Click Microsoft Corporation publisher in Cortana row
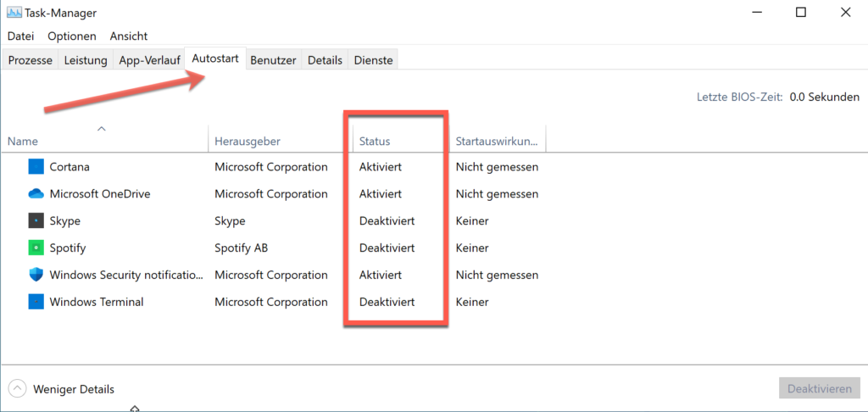Image resolution: width=868 pixels, height=412 pixels. pyautogui.click(x=270, y=166)
